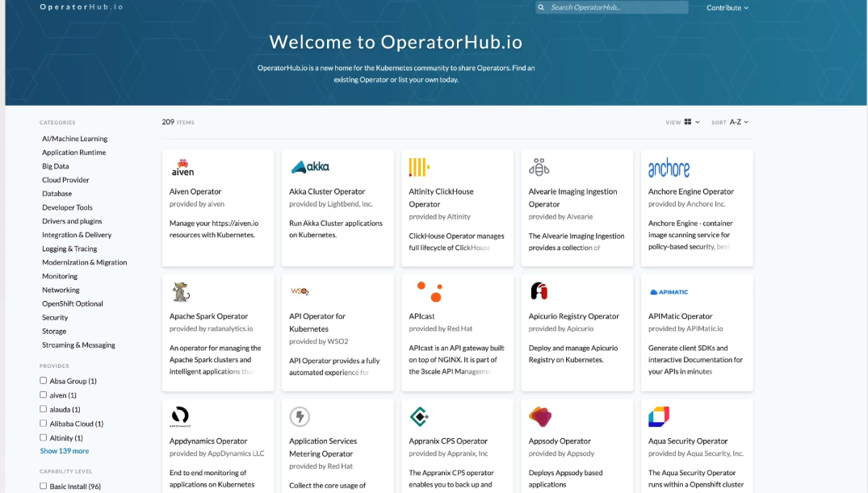The image size is (868, 493).
Task: Click the Application Services Metering lightning icon
Action: [300, 416]
